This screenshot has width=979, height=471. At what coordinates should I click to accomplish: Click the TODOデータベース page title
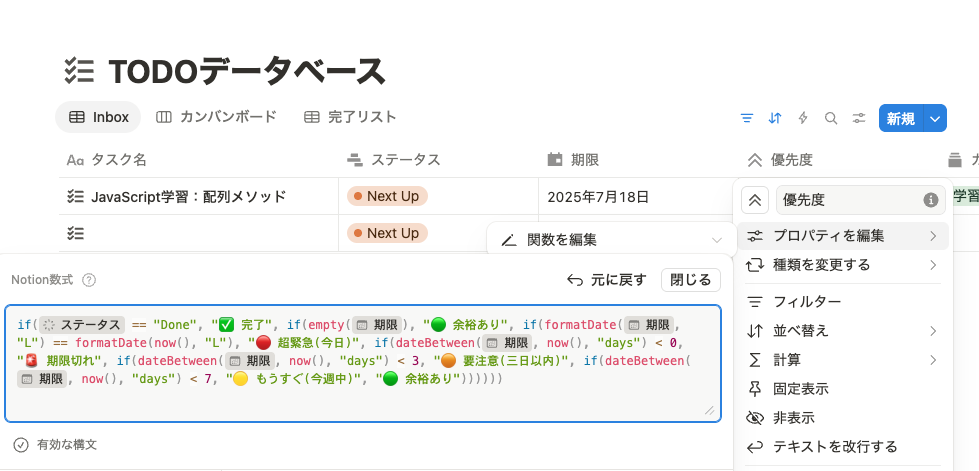[x=247, y=71]
